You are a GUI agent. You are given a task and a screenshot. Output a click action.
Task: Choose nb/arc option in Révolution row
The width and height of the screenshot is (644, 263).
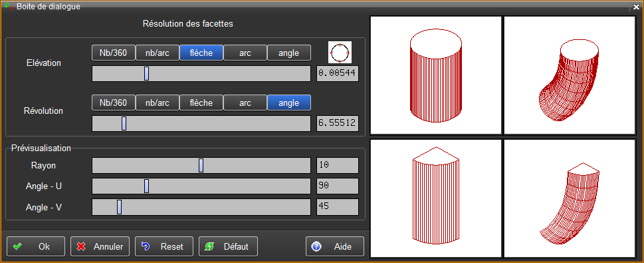pyautogui.click(x=158, y=103)
